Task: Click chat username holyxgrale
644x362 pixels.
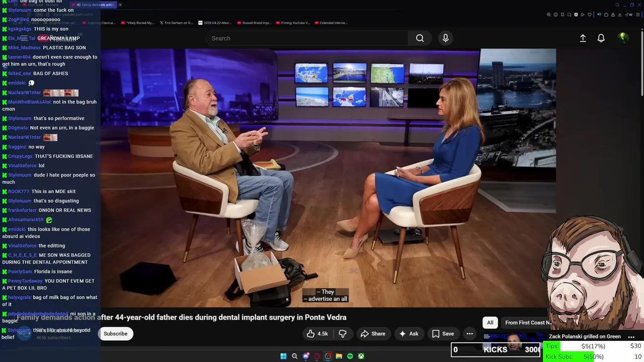Action: point(20,298)
